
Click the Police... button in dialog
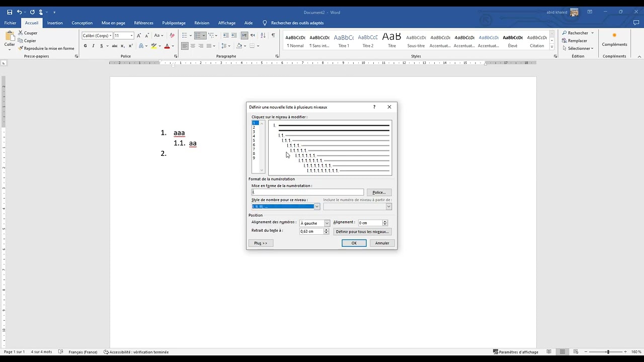click(379, 192)
